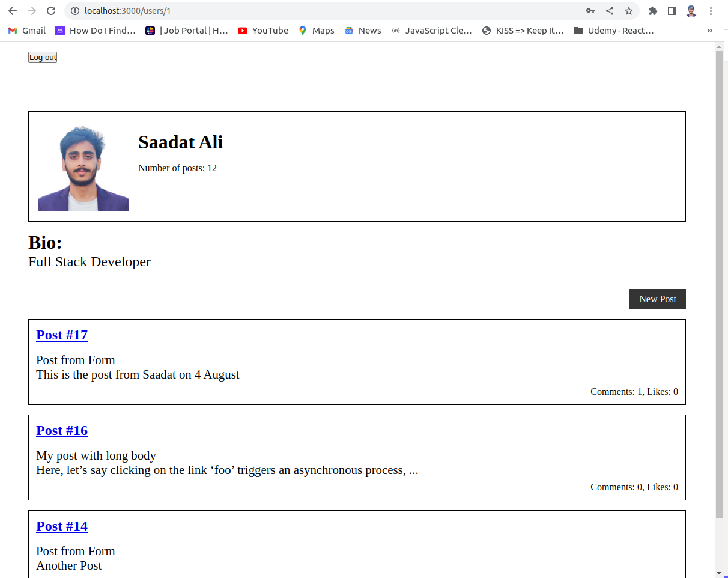Click the scroll-down arrow on the scrollbar
The width and height of the screenshot is (728, 578).
tap(720, 574)
